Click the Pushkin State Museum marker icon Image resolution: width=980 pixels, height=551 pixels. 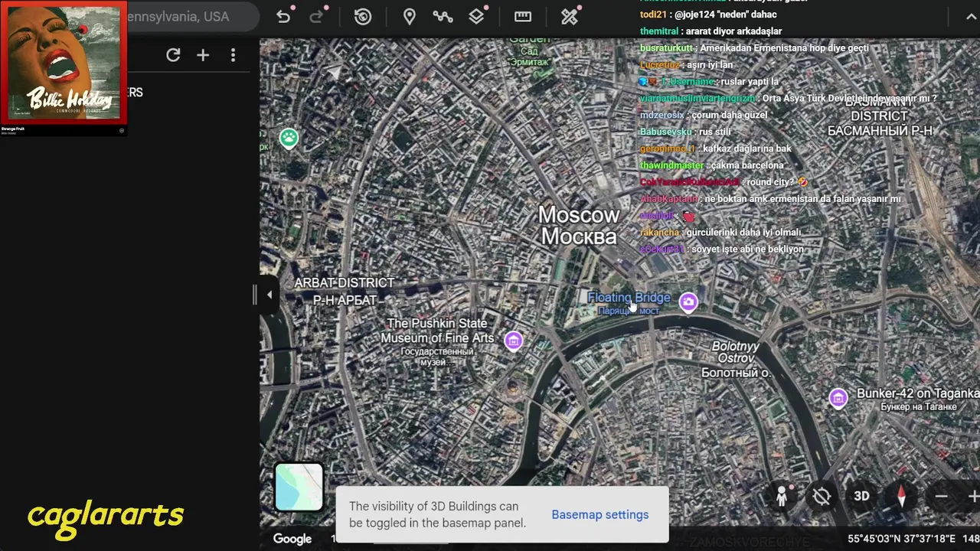coord(514,341)
